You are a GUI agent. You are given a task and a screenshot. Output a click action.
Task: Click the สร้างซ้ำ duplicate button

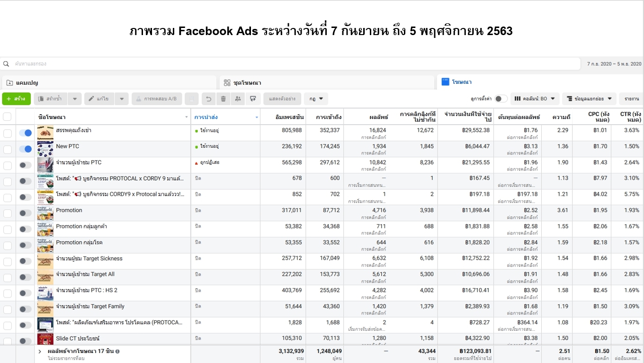point(51,99)
